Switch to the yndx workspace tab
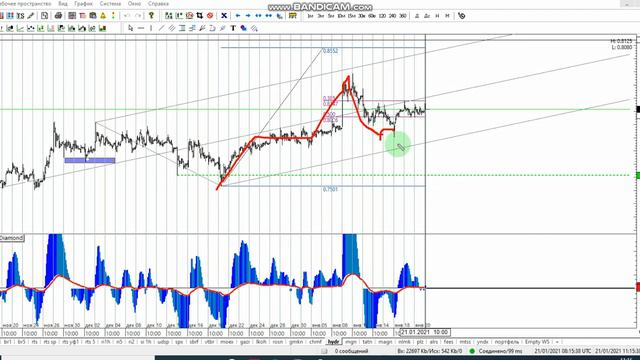640x360 pixels. 483,342
